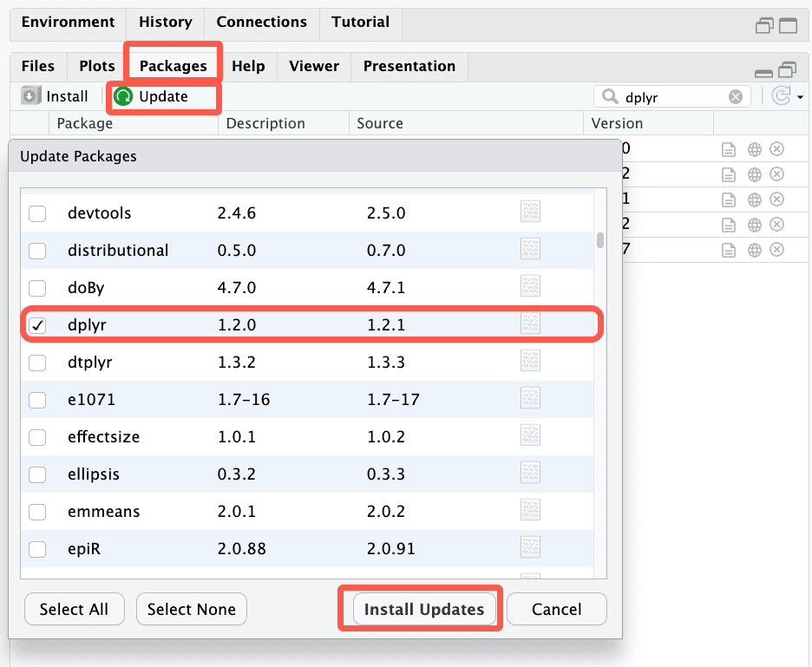This screenshot has height=667, width=812.
Task: Open the NEWS icon for epiR
Action: pos(530,546)
